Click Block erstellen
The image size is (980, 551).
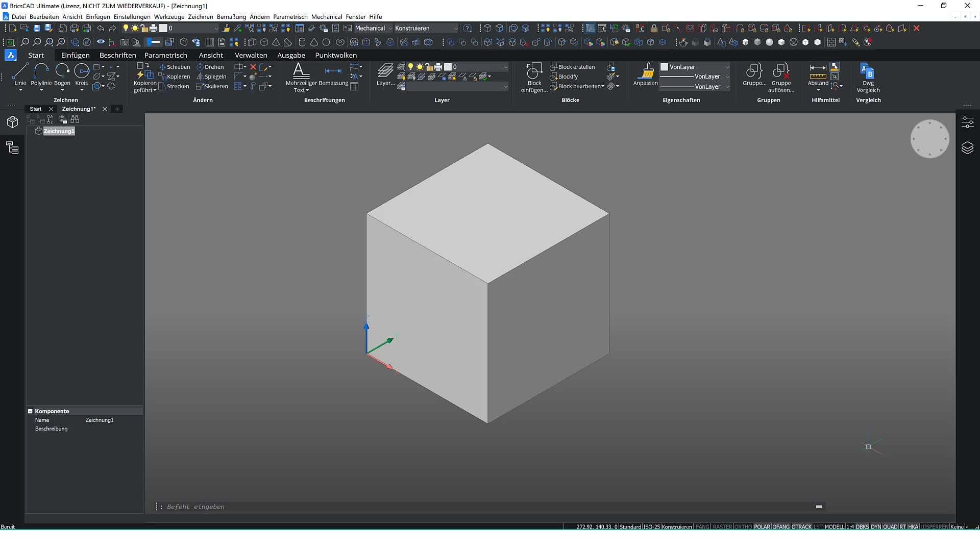click(x=572, y=67)
